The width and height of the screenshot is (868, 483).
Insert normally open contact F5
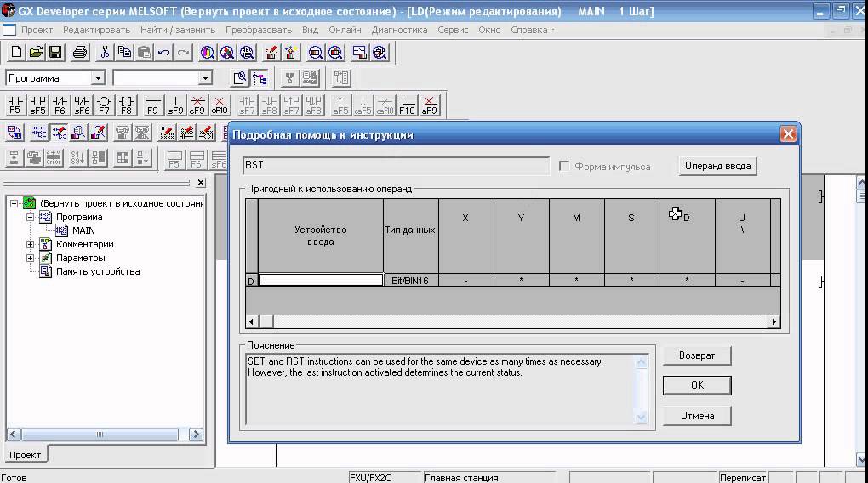15,105
